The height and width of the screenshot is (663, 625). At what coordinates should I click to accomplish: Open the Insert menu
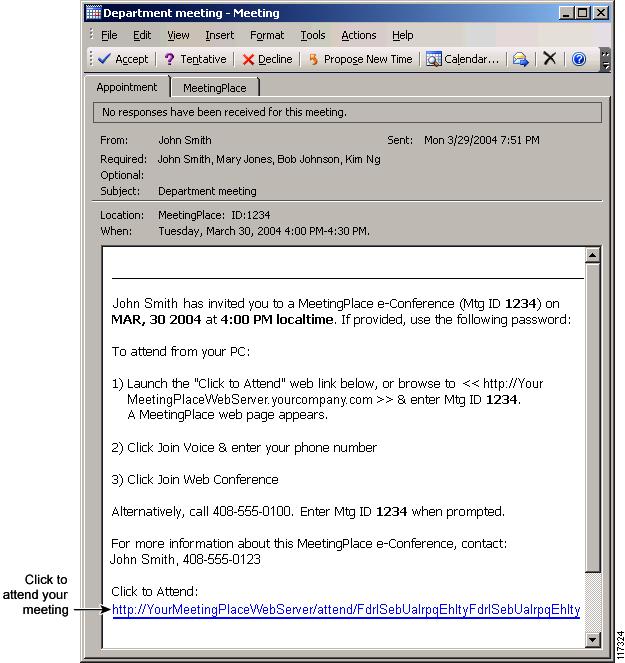(x=219, y=36)
